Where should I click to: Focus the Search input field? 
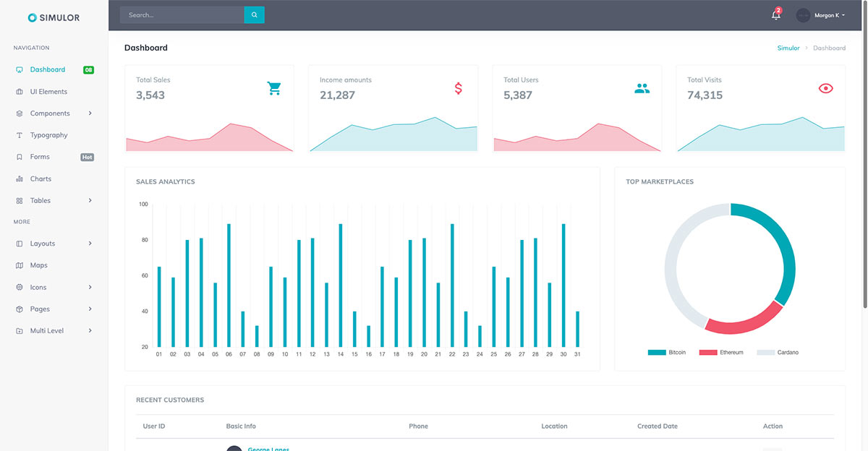tap(182, 15)
